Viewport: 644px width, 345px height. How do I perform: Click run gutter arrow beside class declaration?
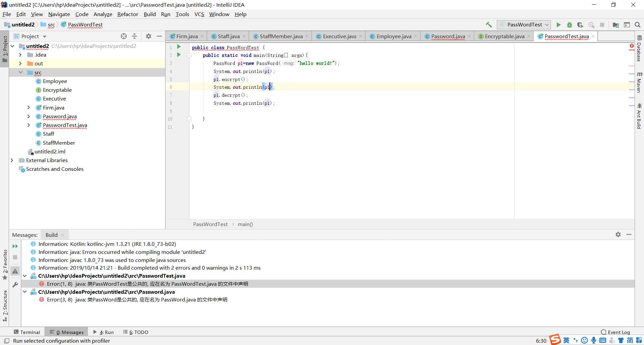coord(179,47)
